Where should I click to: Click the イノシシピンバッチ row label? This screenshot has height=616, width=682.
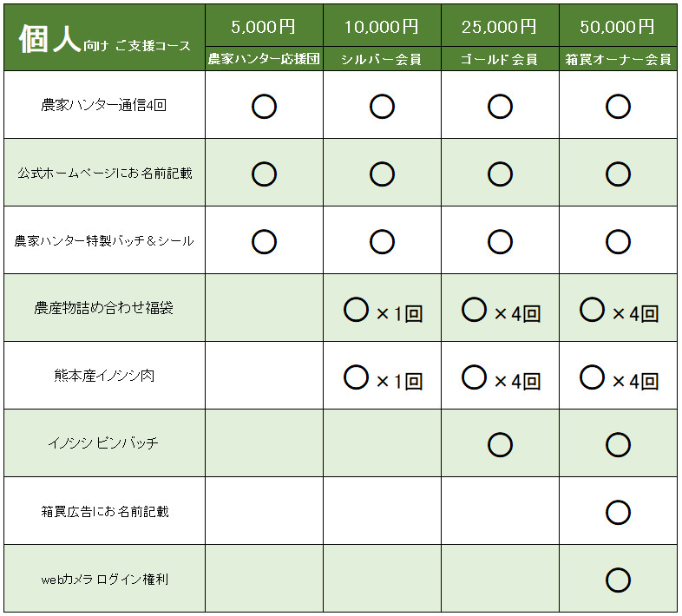tap(104, 443)
